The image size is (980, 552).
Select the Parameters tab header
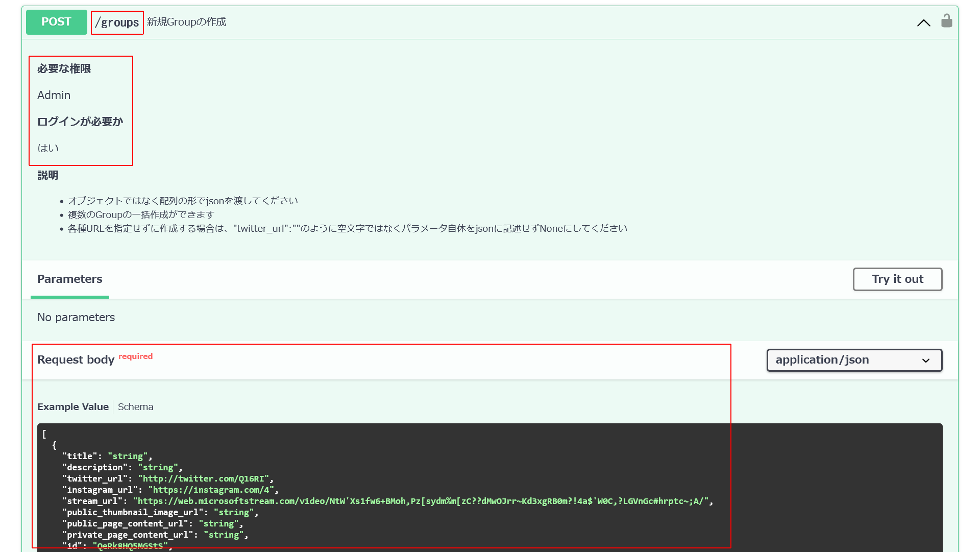coord(70,279)
